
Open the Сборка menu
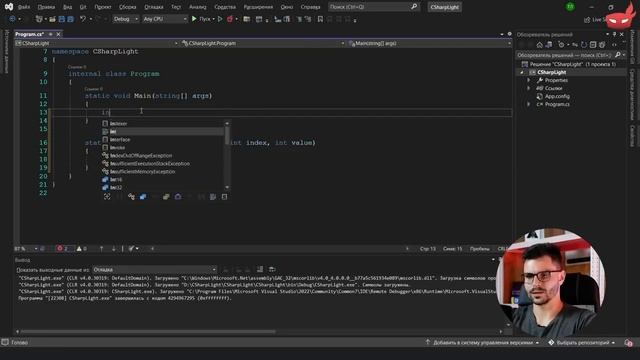pyautogui.click(x=127, y=7)
